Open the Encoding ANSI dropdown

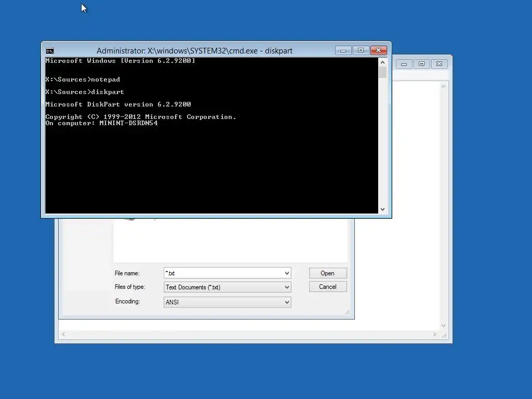(228, 302)
